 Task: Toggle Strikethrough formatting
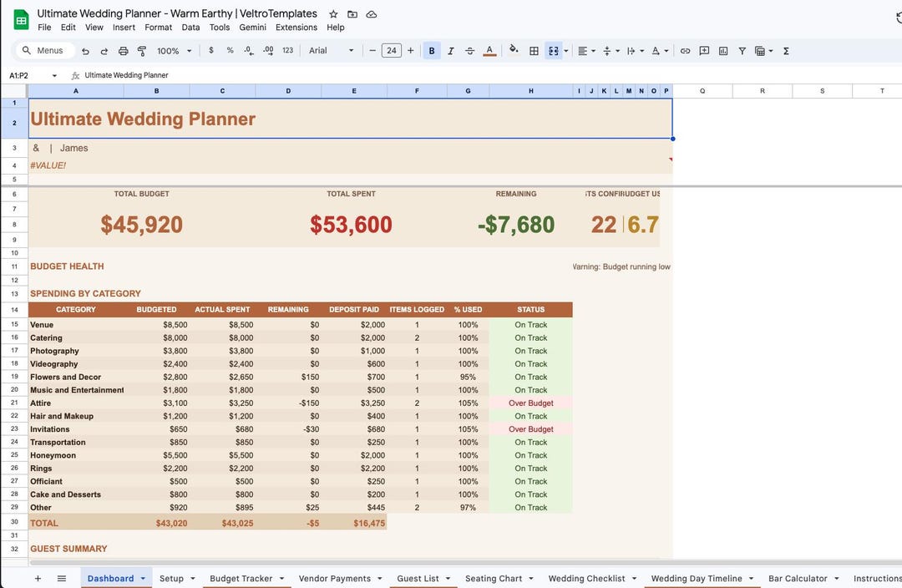pyautogui.click(x=469, y=51)
